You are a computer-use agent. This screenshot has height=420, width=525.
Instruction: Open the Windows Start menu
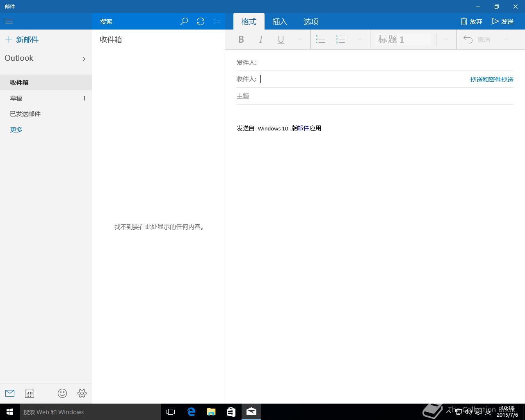click(x=10, y=412)
